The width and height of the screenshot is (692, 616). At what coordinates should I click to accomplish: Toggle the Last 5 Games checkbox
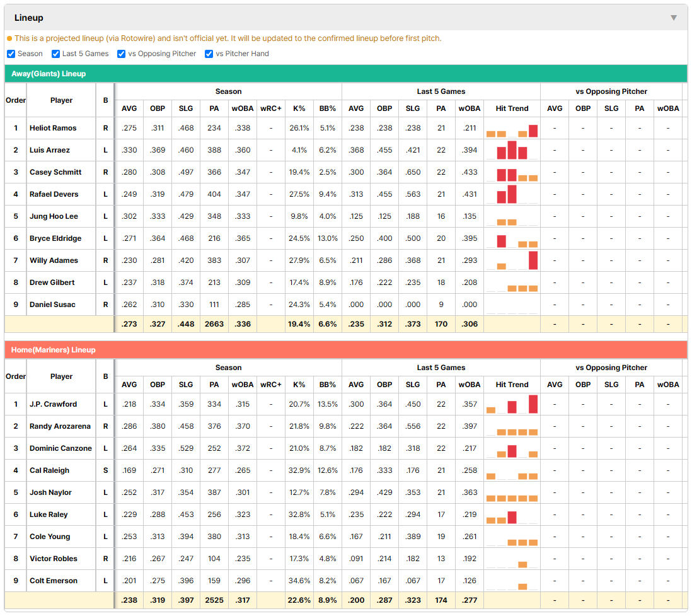click(55, 54)
